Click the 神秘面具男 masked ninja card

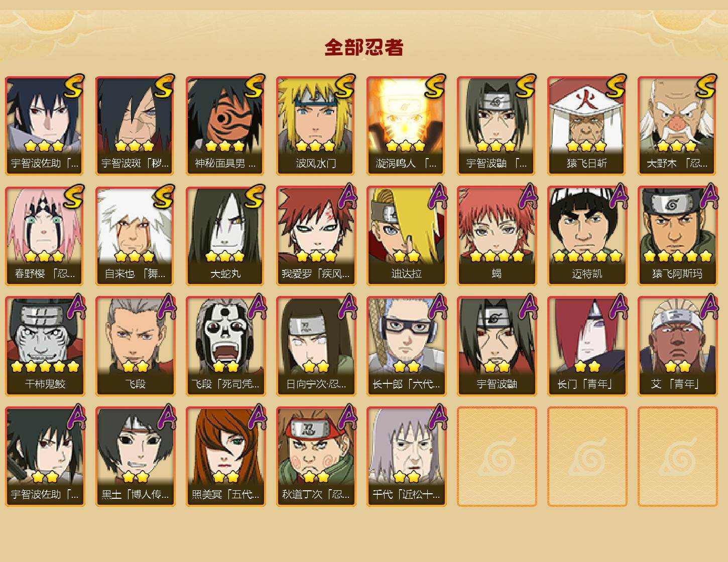pyautogui.click(x=225, y=125)
